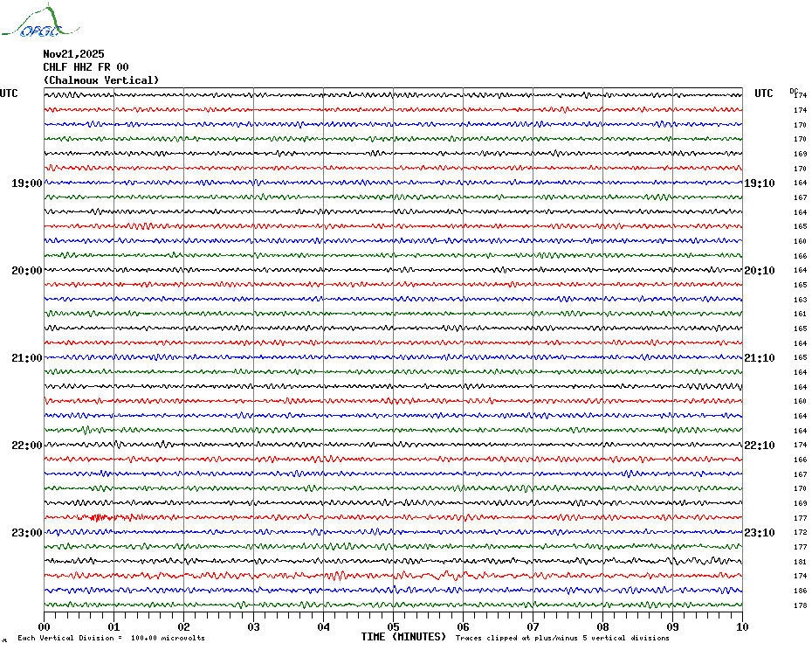The height and width of the screenshot is (650, 812).
Task: Click the 04 minute axis label
Action: (x=324, y=626)
